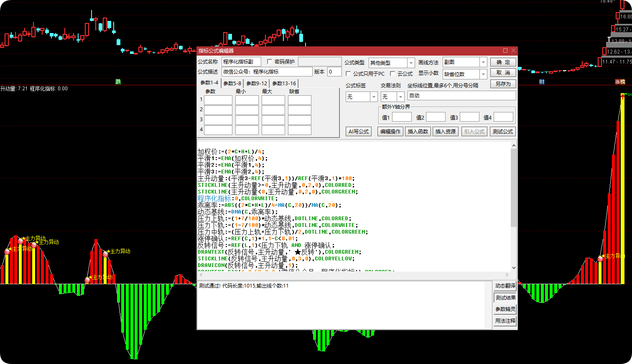
Task: Expand the 画线方法 dropdown
Action: coord(483,62)
